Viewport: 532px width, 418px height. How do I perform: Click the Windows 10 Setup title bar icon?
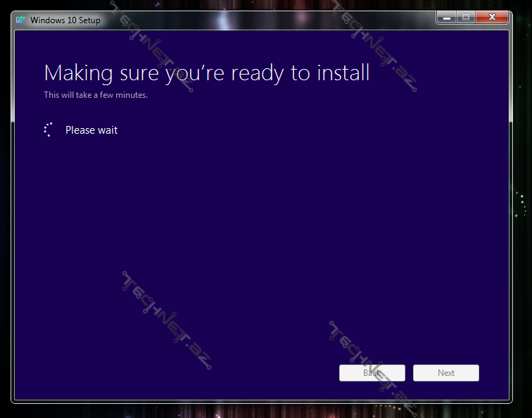click(x=22, y=20)
